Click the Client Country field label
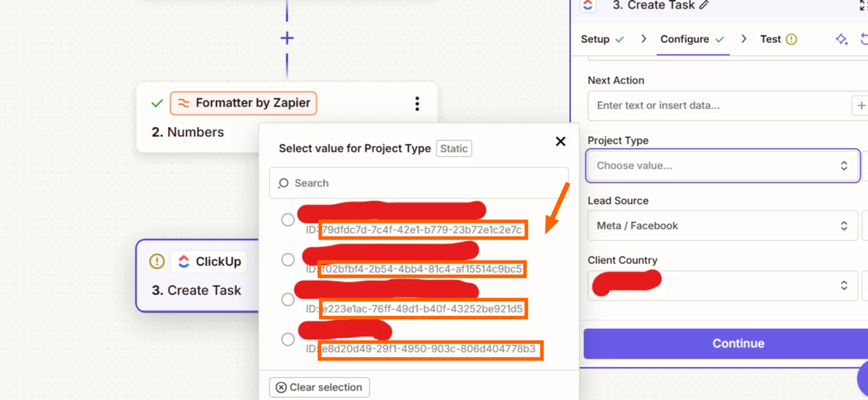This screenshot has width=868, height=400. click(622, 260)
